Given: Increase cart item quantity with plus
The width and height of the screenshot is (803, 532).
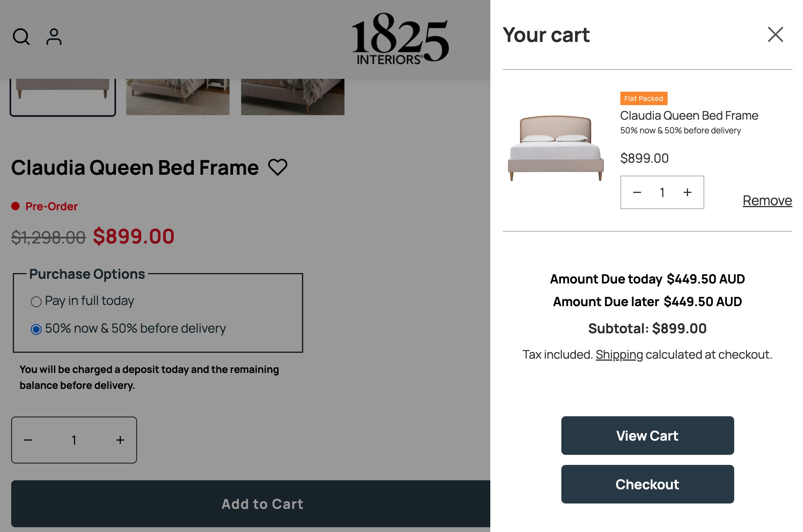Looking at the screenshot, I should click(687, 192).
